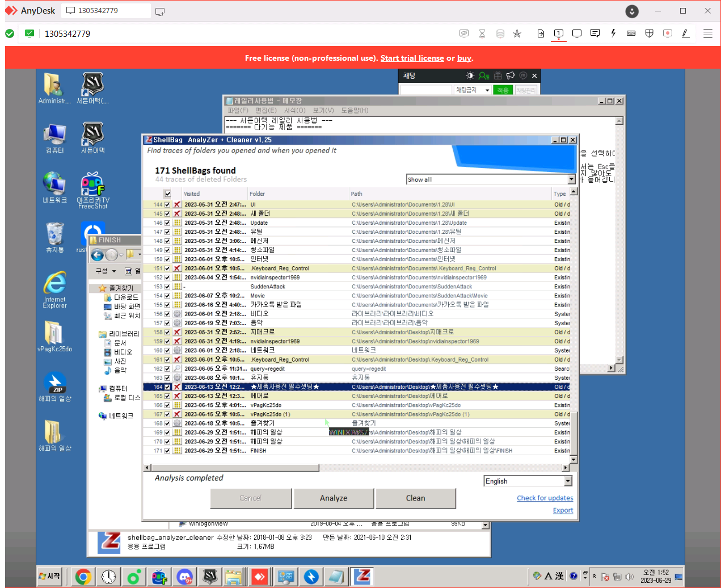721x588 pixels.
Task: Uncheck the checkbox for row 171
Action: (167, 451)
